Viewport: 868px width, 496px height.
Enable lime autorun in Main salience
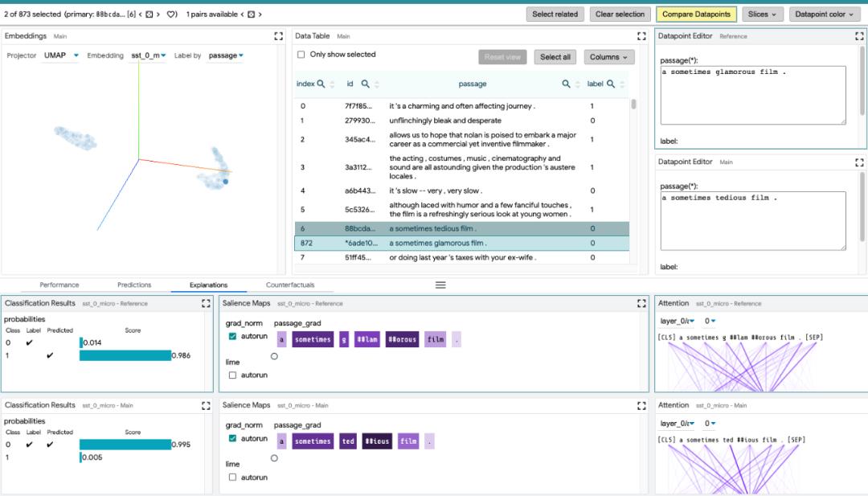(x=232, y=478)
